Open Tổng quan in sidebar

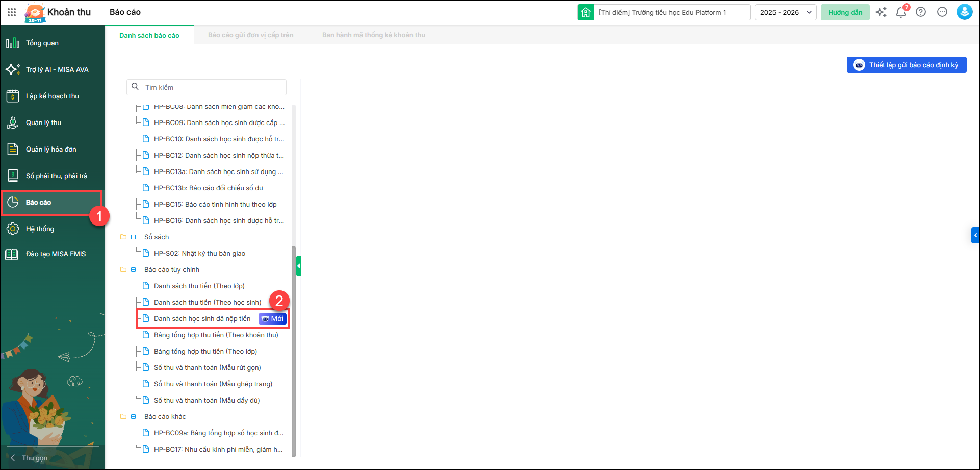coord(42,43)
